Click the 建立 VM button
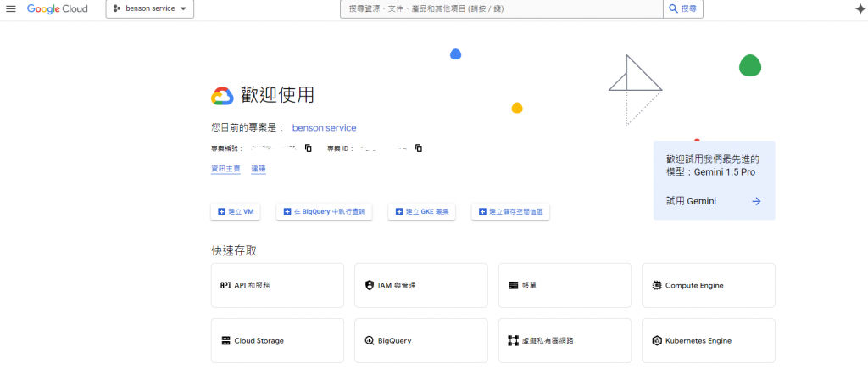Viewport: 868px width, 375px height. tap(236, 211)
